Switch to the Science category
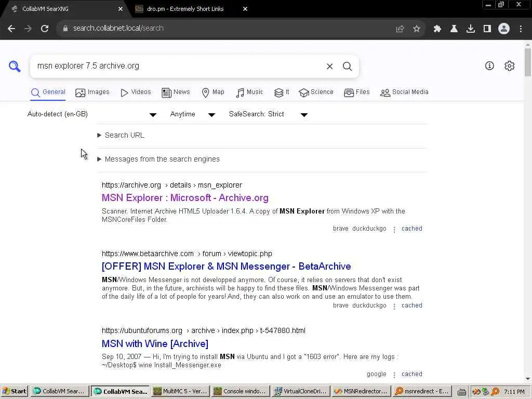 coord(316,92)
